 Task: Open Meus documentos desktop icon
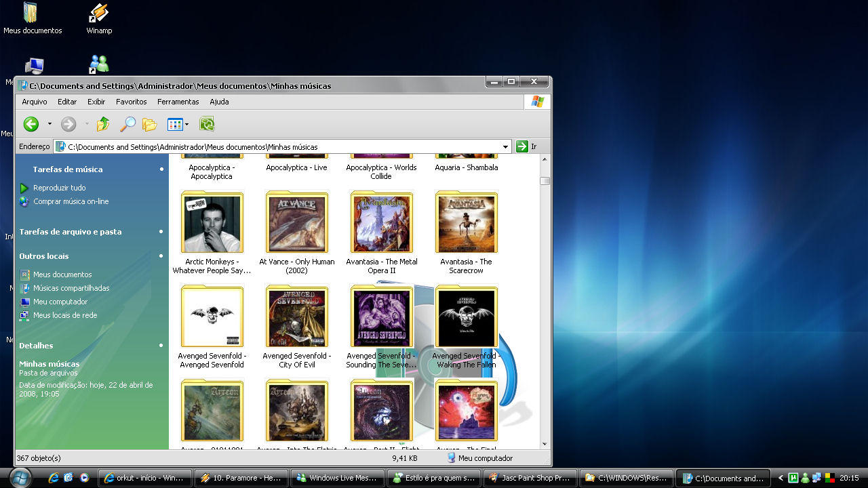pos(31,18)
